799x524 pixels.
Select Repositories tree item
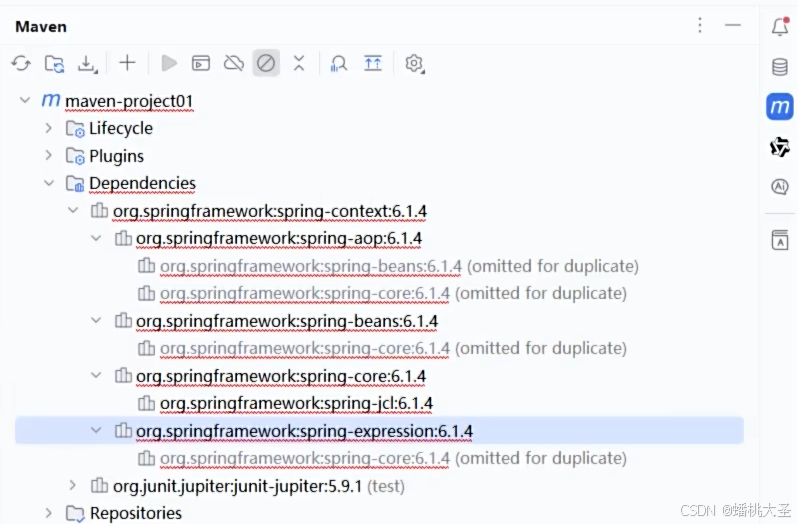click(x=136, y=513)
